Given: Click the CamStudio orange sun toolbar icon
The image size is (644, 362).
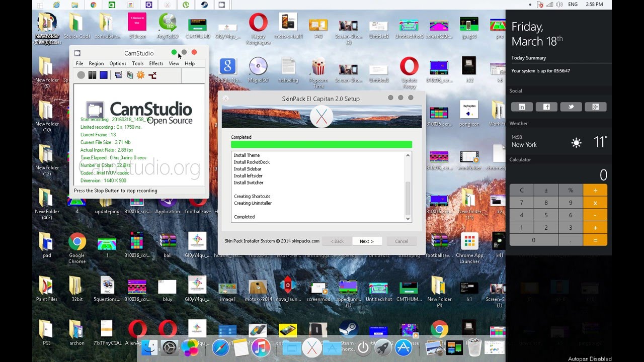Looking at the screenshot, I should (x=140, y=75).
